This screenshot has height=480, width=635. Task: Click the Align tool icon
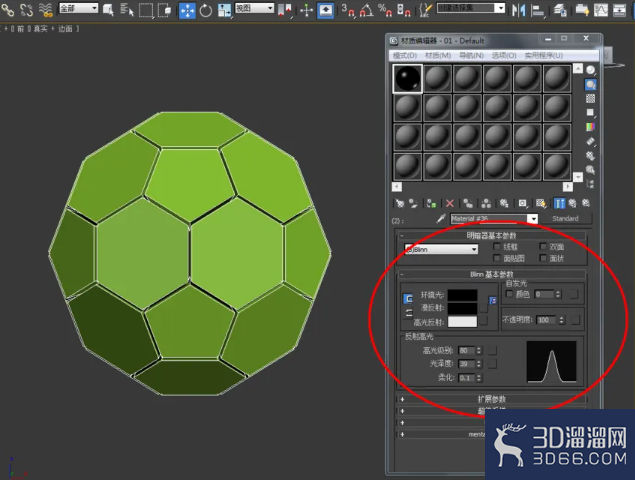[x=537, y=11]
